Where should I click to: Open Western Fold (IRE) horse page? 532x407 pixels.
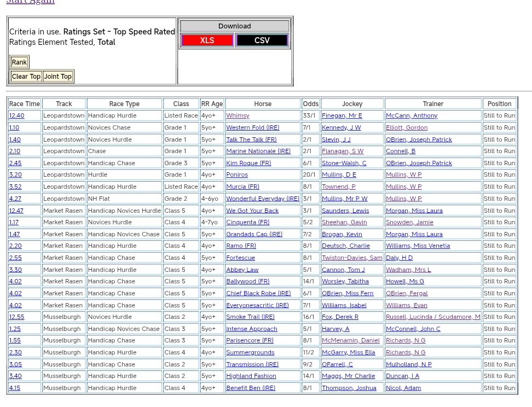click(x=252, y=127)
